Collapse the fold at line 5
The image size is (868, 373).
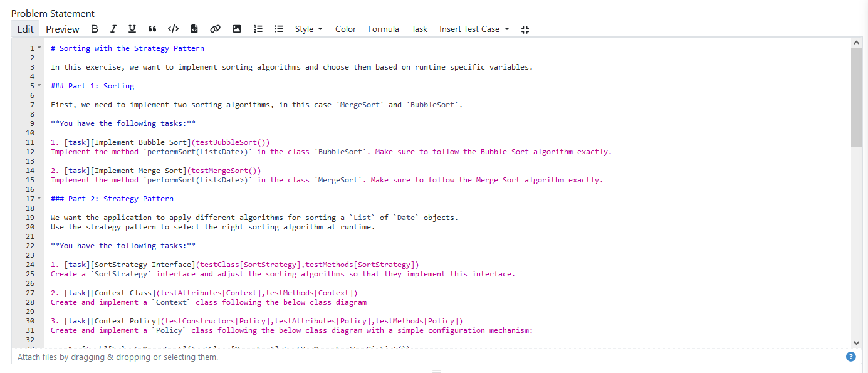pos(39,86)
